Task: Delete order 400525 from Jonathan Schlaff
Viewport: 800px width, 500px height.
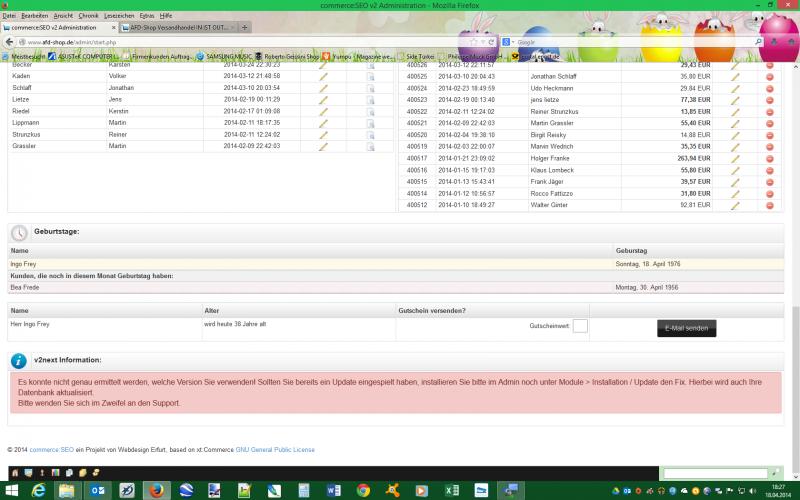Action: coord(770,76)
